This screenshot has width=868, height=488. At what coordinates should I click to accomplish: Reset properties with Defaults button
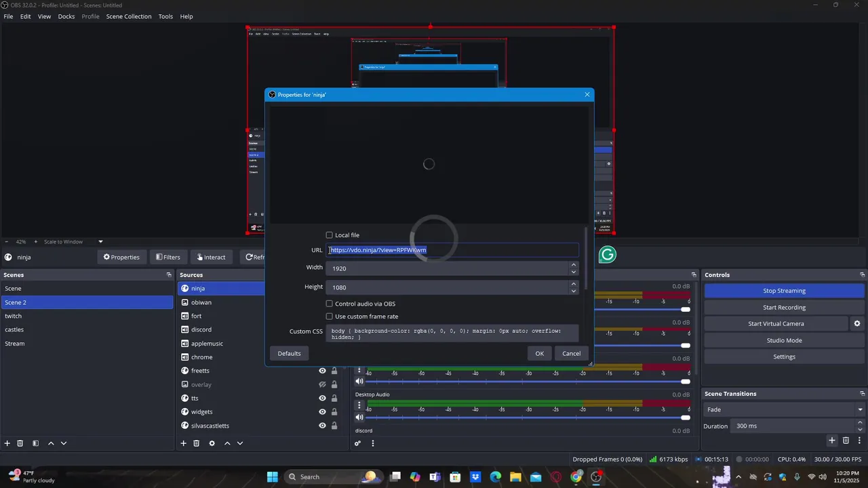(289, 353)
